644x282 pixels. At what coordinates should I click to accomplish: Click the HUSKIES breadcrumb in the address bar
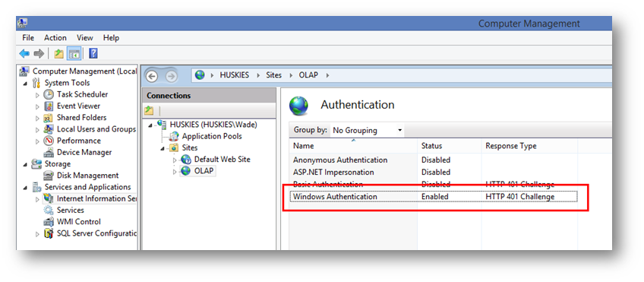[235, 75]
